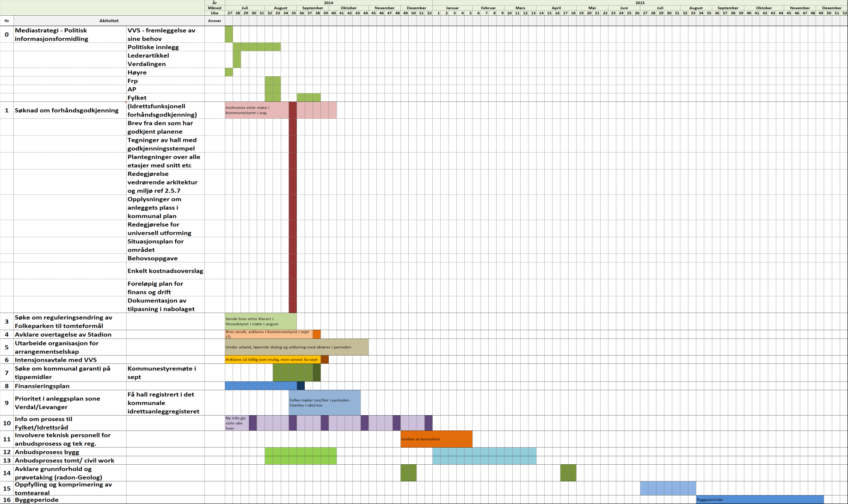Select 'Avklare grunnforhold og prøvetaking (radon-Geolog)' cell
848x504 pixels.
[x=70, y=473]
